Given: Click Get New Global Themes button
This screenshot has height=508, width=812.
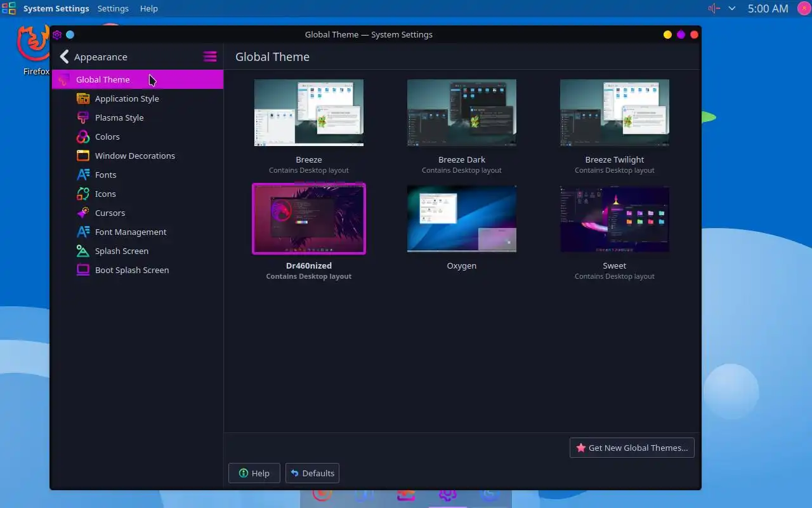Looking at the screenshot, I should (632, 448).
